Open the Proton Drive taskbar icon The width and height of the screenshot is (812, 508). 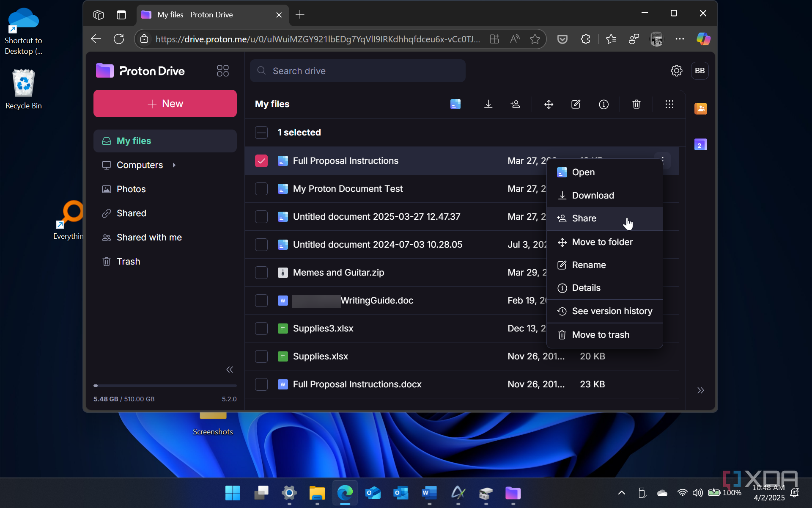pyautogui.click(x=513, y=493)
